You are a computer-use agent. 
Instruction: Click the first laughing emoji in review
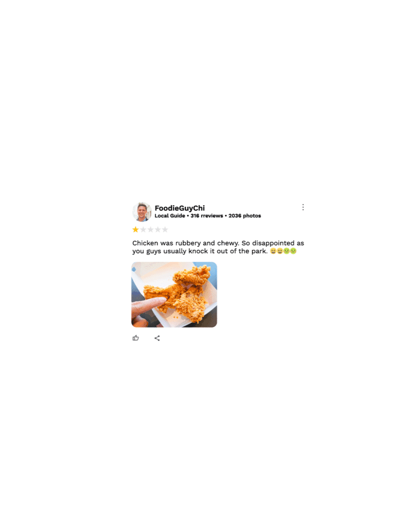click(x=273, y=251)
